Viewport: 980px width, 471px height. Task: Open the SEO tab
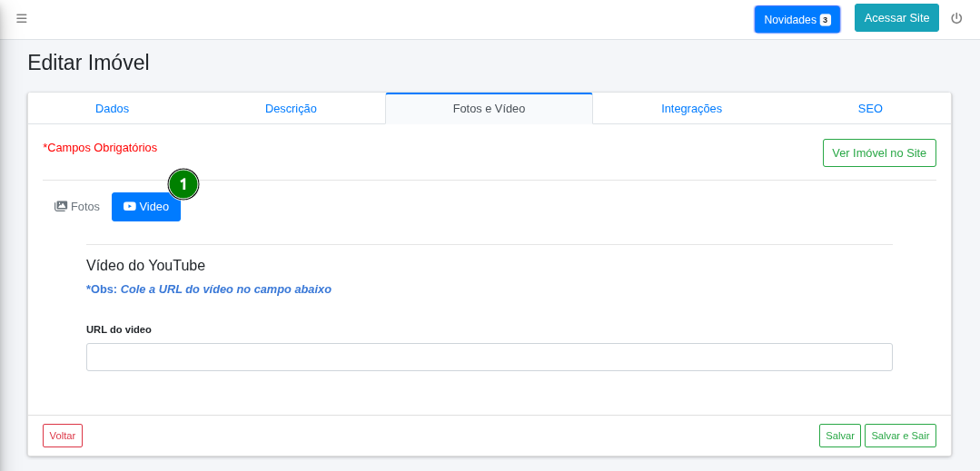pyautogui.click(x=870, y=109)
